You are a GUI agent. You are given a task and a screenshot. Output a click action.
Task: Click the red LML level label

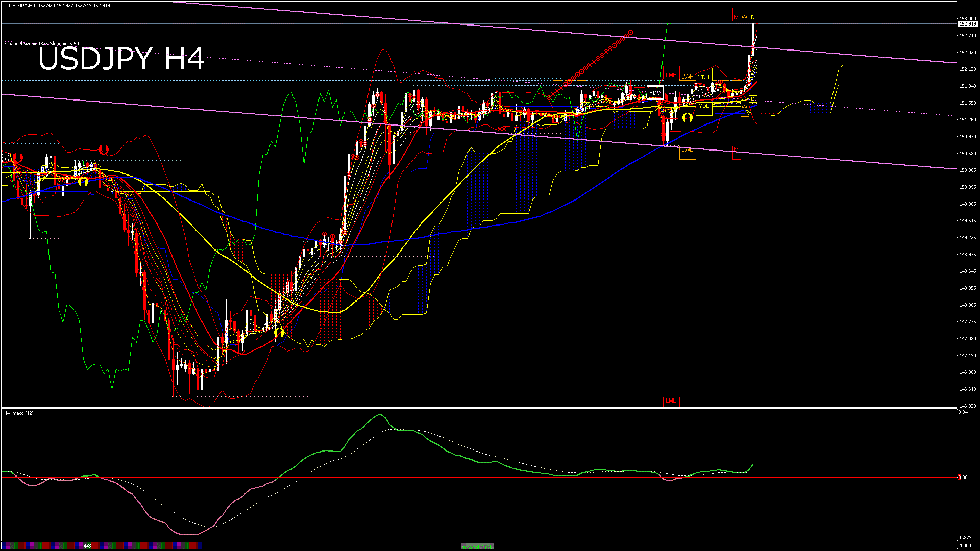click(671, 401)
